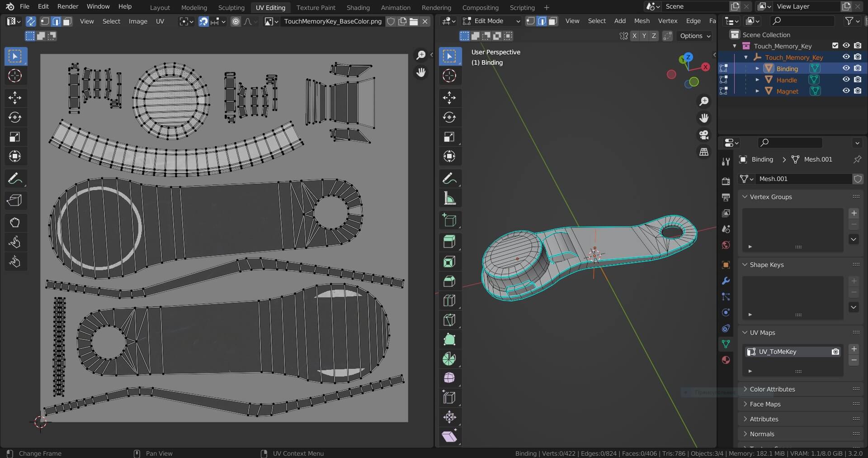The height and width of the screenshot is (458, 868).
Task: Select the Spin tool
Action: [x=449, y=359]
